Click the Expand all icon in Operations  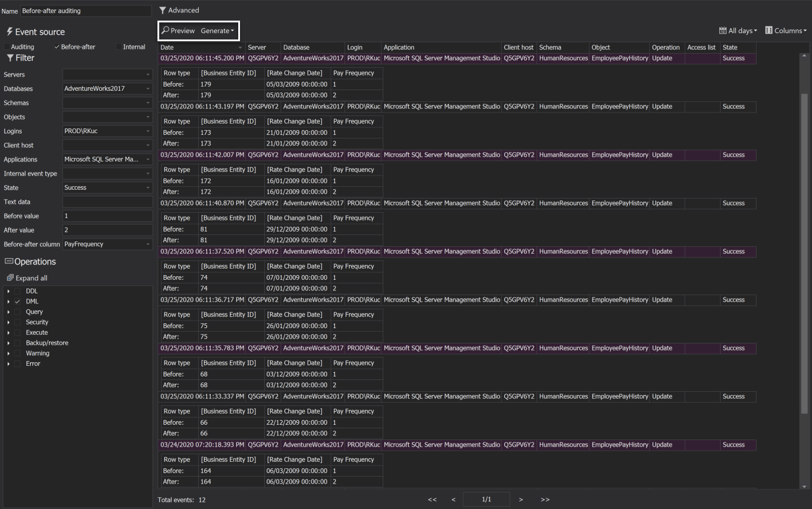pyautogui.click(x=10, y=278)
